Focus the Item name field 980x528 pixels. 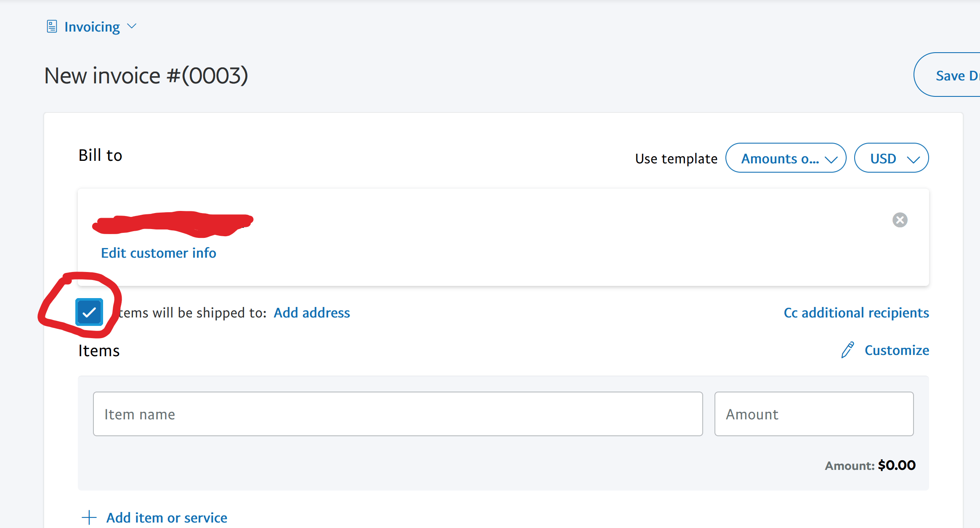pos(398,414)
